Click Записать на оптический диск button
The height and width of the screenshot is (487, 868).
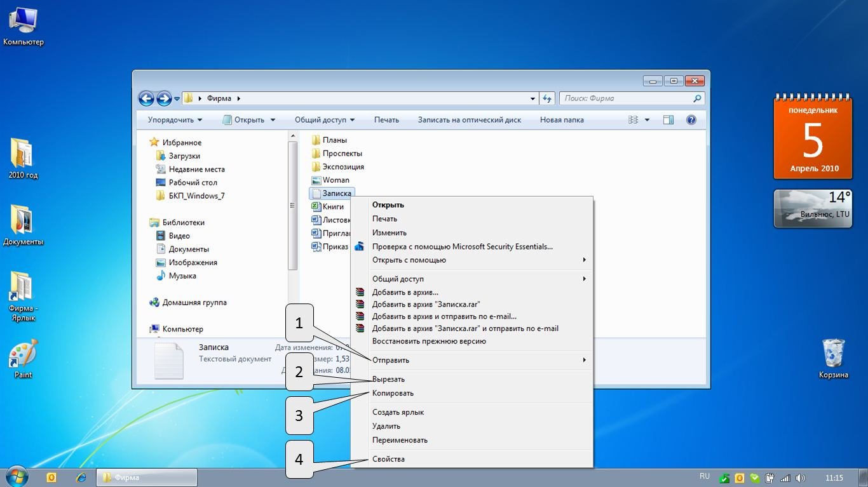click(469, 120)
